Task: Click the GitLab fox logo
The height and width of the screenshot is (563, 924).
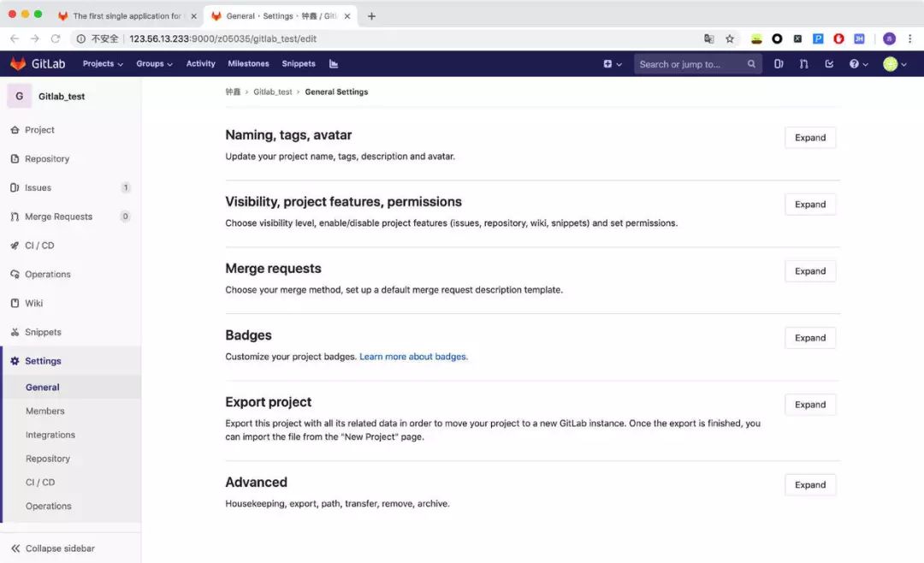Action: pyautogui.click(x=18, y=63)
